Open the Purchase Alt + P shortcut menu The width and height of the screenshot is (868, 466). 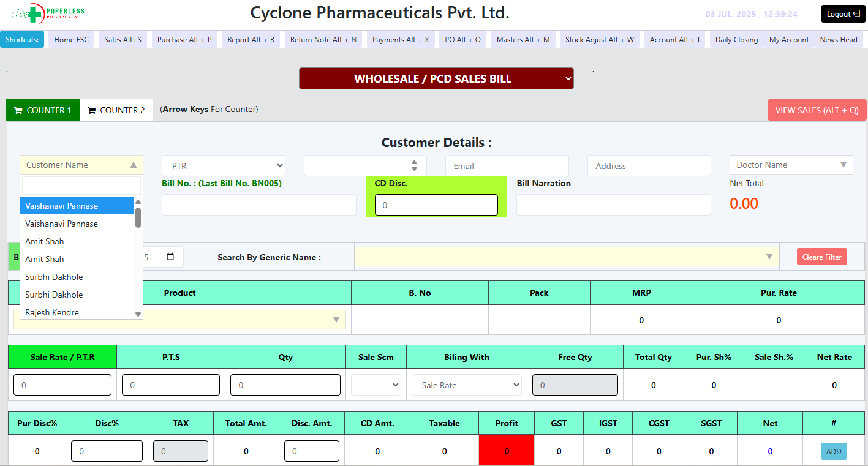pos(184,40)
